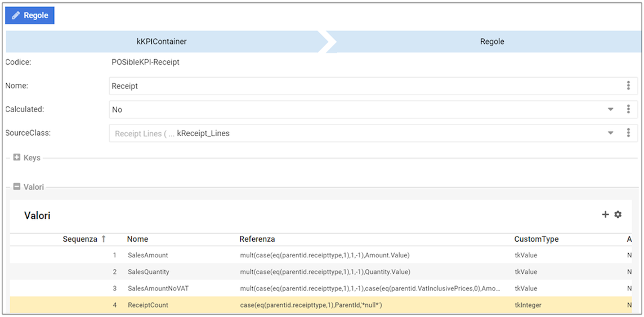Sort by the Referenza column header
The width and height of the screenshot is (644, 317).
(257, 239)
